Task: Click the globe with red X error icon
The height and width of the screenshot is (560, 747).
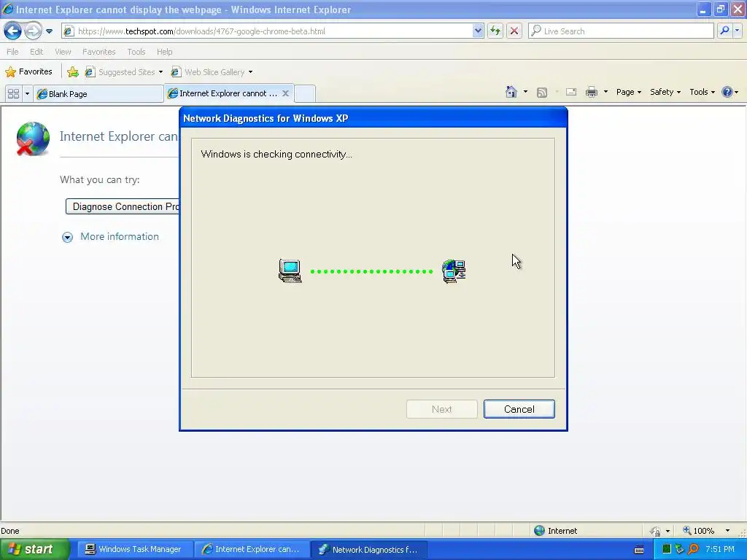Action: coord(32,139)
